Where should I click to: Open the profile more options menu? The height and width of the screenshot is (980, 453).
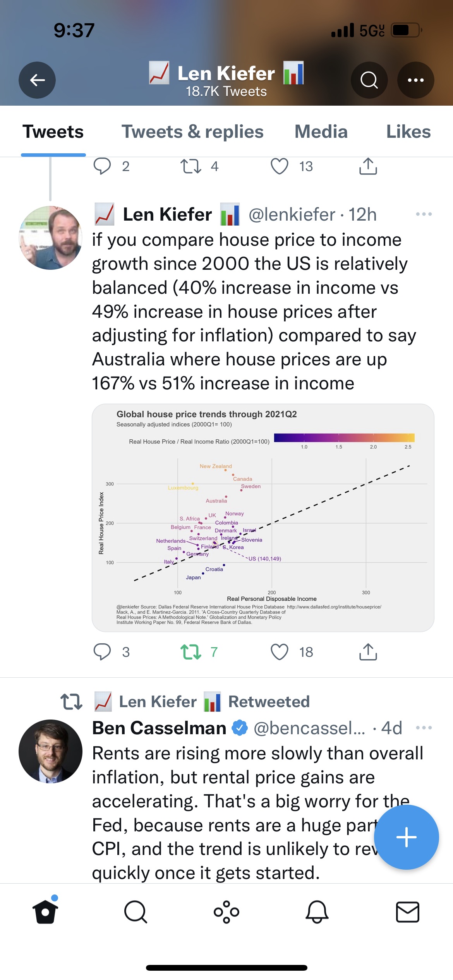(415, 80)
